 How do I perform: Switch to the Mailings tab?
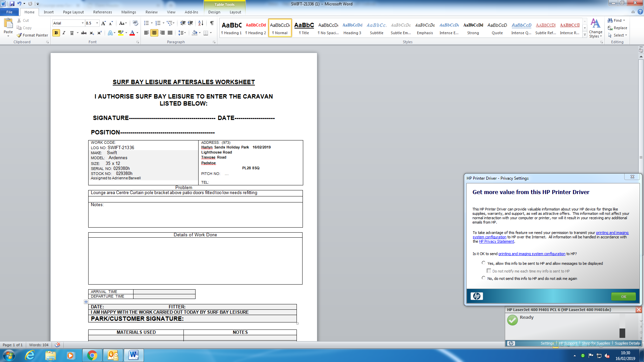click(128, 12)
